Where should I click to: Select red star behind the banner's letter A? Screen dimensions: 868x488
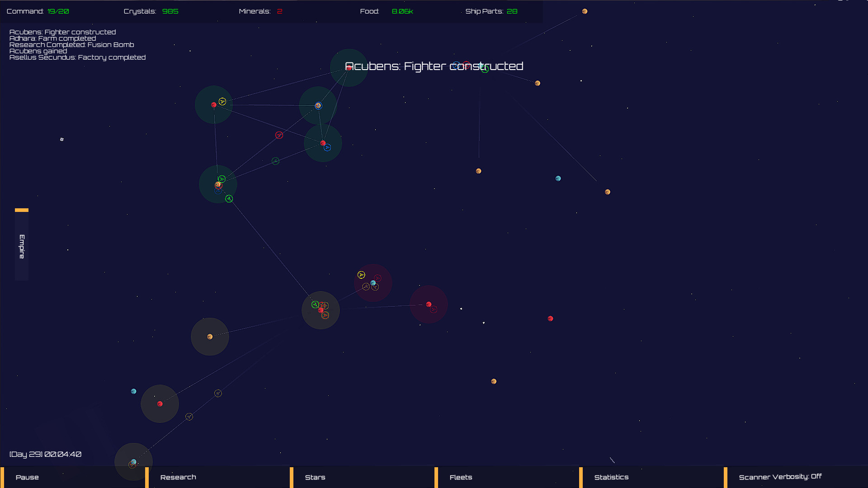349,68
